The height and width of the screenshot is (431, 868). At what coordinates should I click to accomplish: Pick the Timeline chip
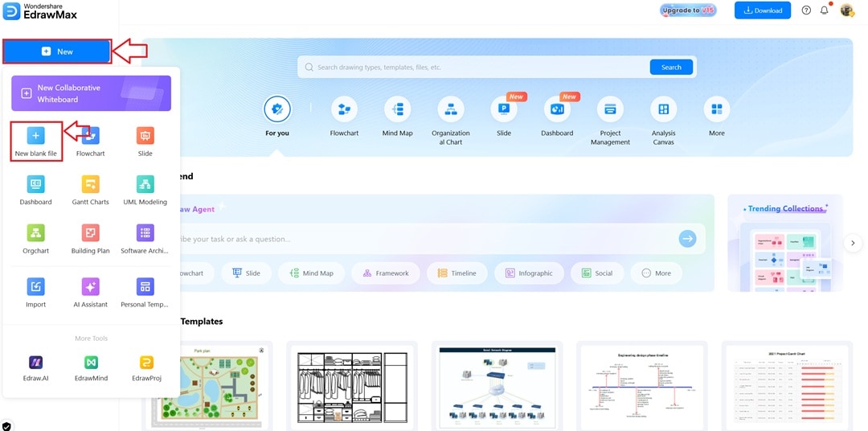tap(457, 273)
